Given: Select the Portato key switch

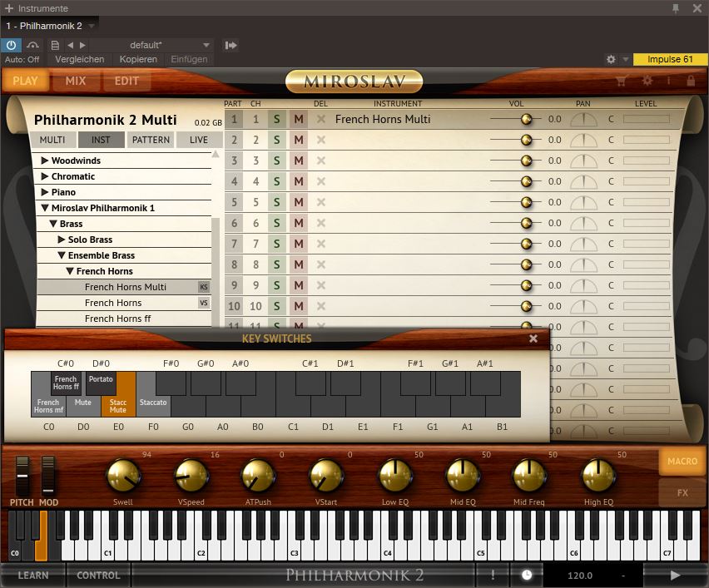Looking at the screenshot, I should pos(101,383).
